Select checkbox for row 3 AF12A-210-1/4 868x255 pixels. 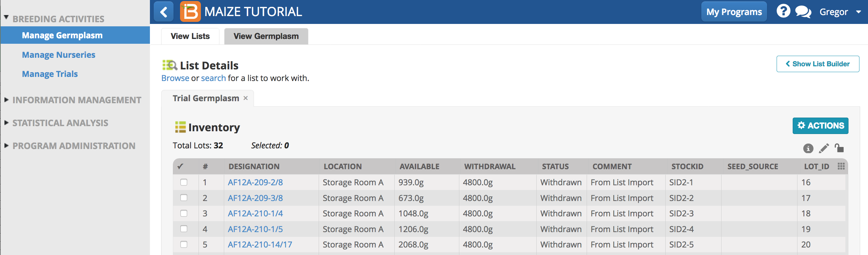click(x=184, y=213)
